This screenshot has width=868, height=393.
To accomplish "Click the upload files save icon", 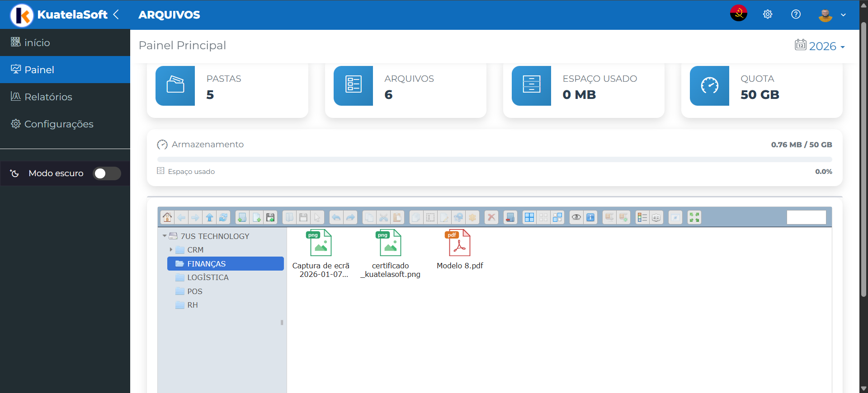I will click(x=270, y=218).
